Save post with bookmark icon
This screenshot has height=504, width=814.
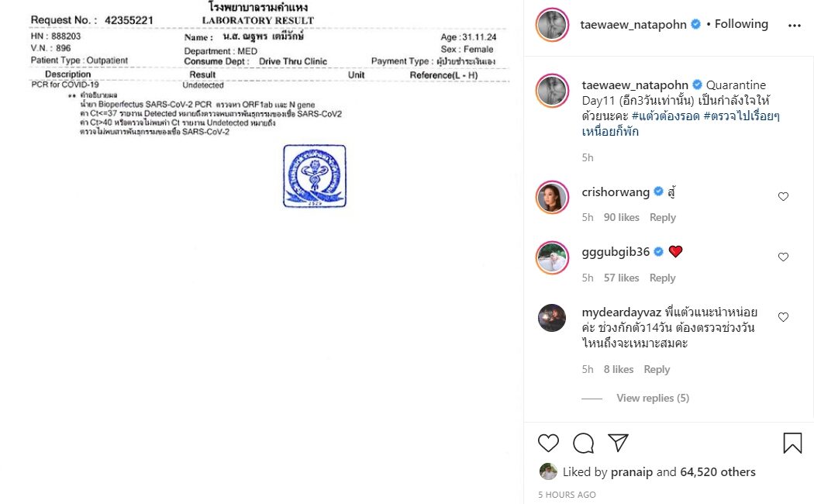(792, 443)
